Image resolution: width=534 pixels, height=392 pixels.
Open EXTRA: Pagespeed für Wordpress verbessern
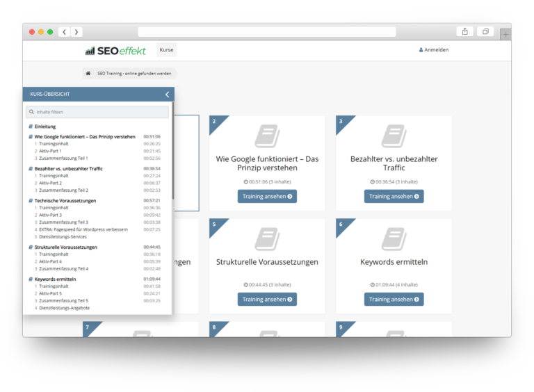83,229
